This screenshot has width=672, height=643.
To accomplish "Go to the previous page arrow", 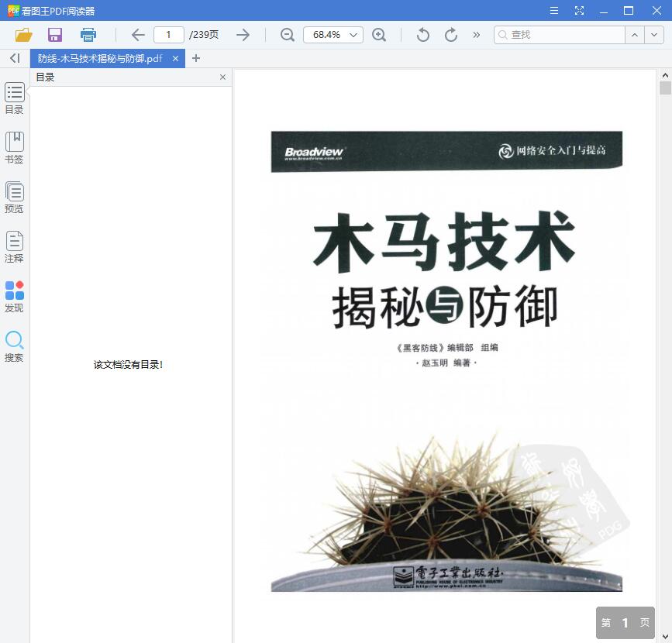I will (138, 35).
